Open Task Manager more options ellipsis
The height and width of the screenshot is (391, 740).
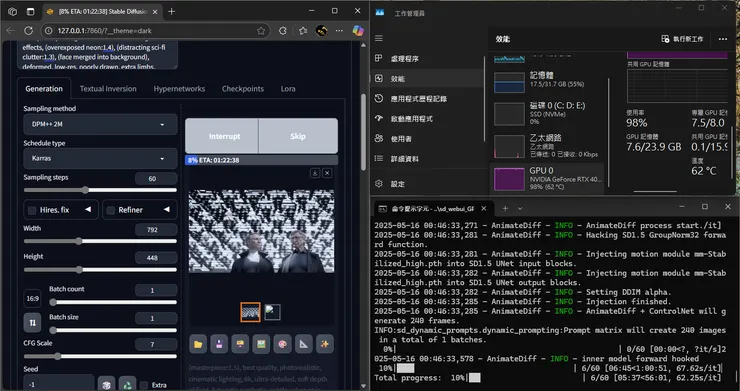(x=723, y=39)
